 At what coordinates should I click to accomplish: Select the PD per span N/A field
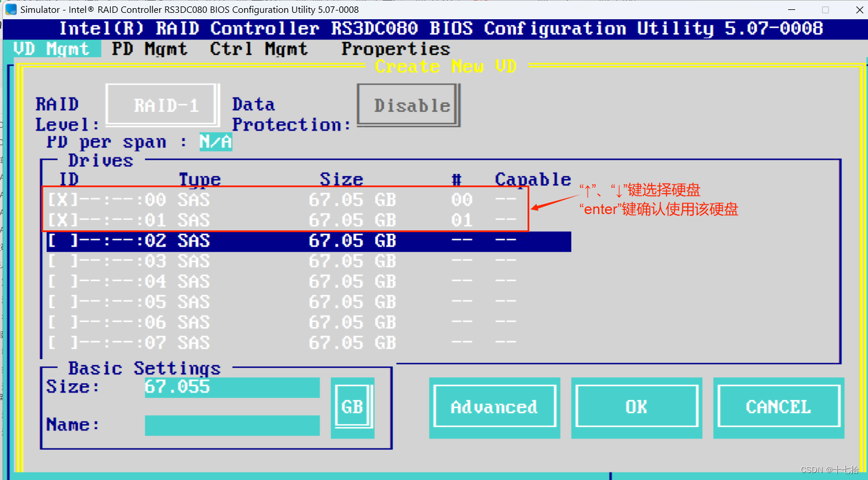tap(216, 142)
